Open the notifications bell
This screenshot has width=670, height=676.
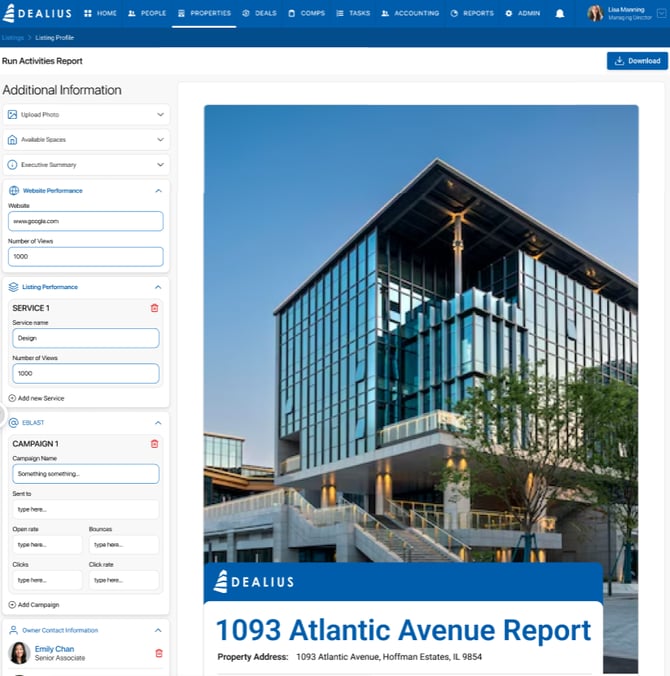coord(560,13)
